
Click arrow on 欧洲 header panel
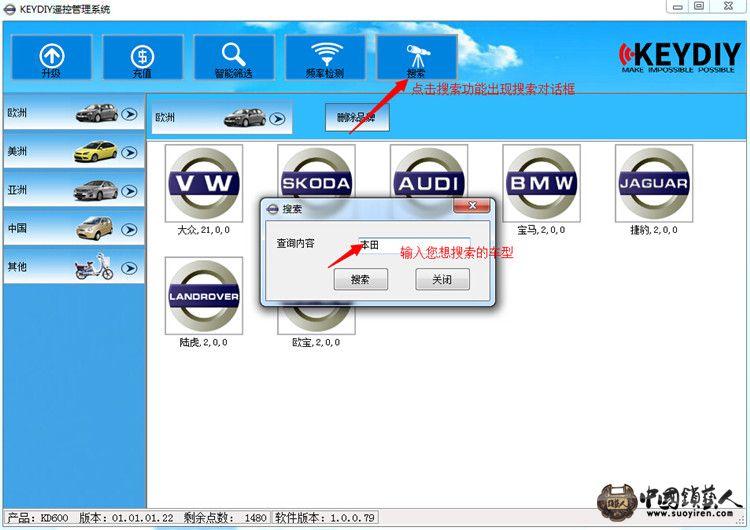coord(277,118)
